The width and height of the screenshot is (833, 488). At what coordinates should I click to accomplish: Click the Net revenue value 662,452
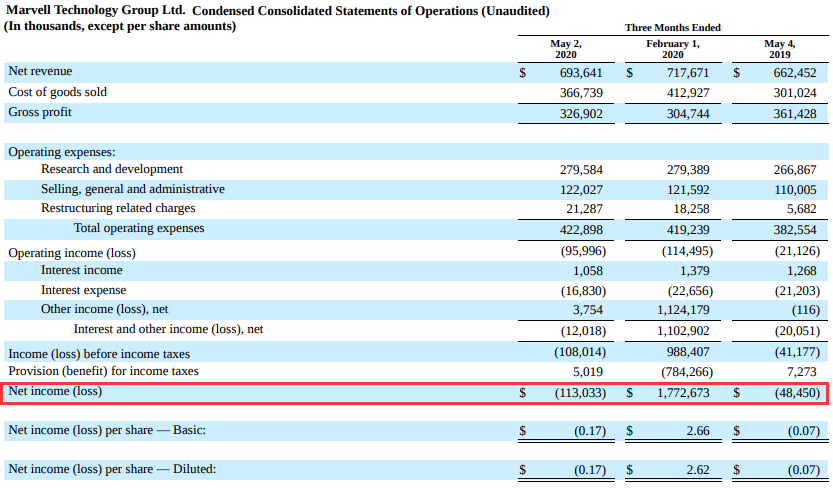(795, 73)
